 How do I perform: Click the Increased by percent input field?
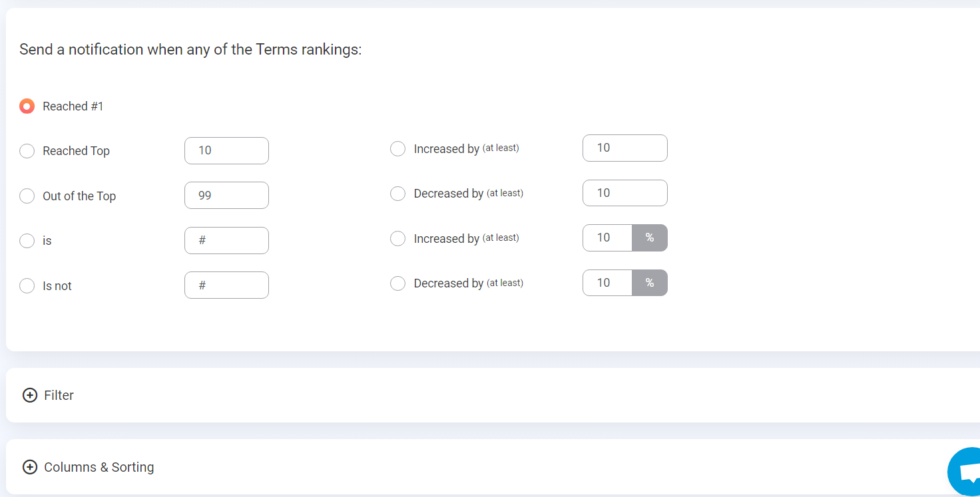607,238
